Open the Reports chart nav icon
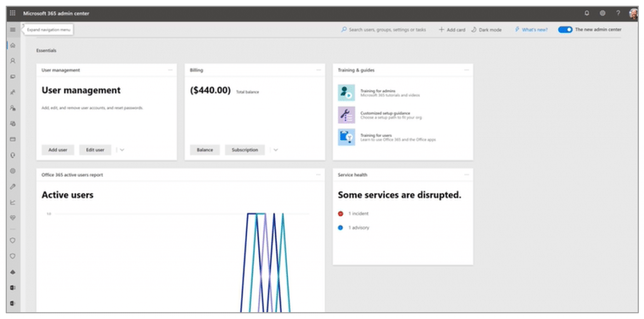The width and height of the screenshot is (644, 319). (x=13, y=202)
